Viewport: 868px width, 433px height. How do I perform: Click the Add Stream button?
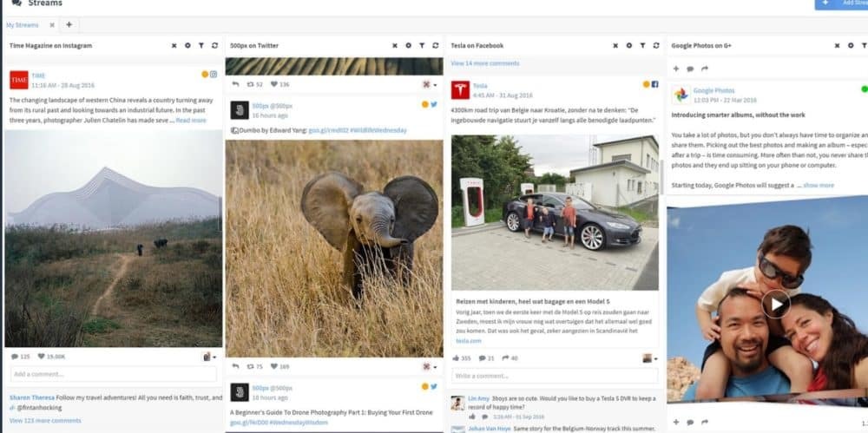(840, 4)
